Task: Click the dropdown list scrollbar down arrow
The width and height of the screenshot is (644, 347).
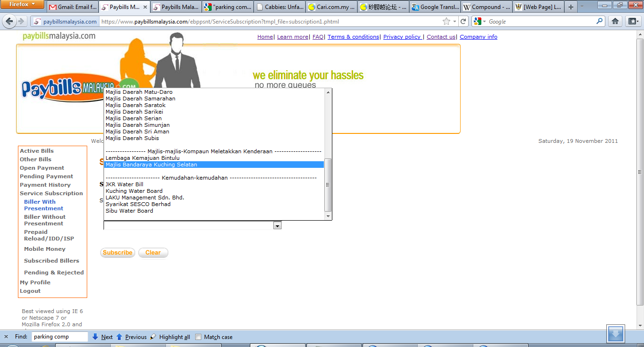Action: [x=329, y=216]
